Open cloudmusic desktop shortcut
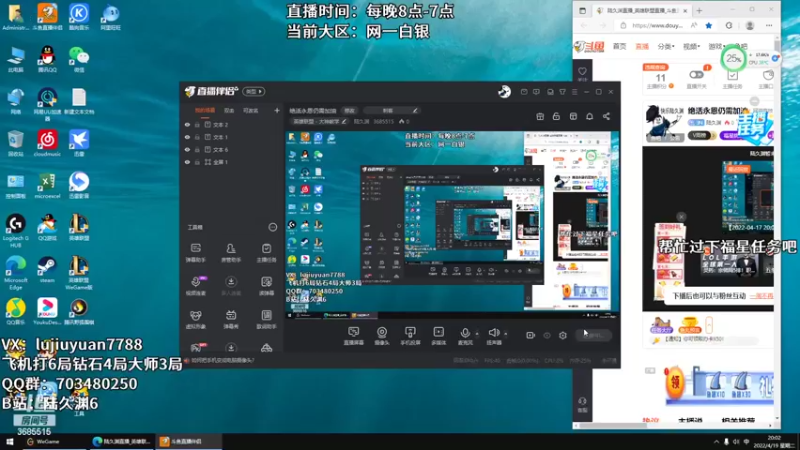The height and width of the screenshot is (450, 800). point(47,143)
